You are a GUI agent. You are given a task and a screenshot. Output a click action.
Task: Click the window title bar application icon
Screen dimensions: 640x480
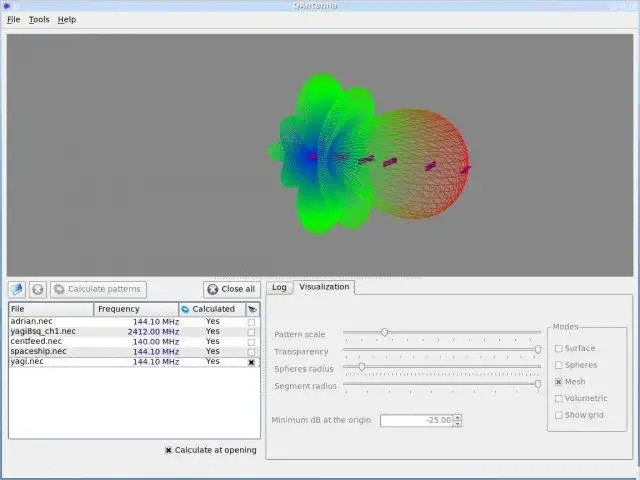point(6,5)
